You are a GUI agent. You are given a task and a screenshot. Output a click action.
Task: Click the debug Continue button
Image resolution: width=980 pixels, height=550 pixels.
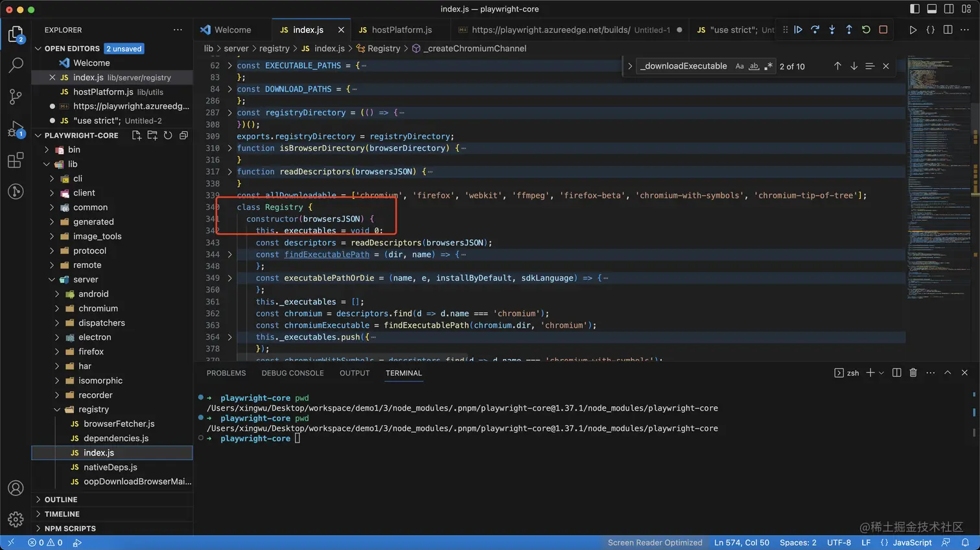pos(799,30)
